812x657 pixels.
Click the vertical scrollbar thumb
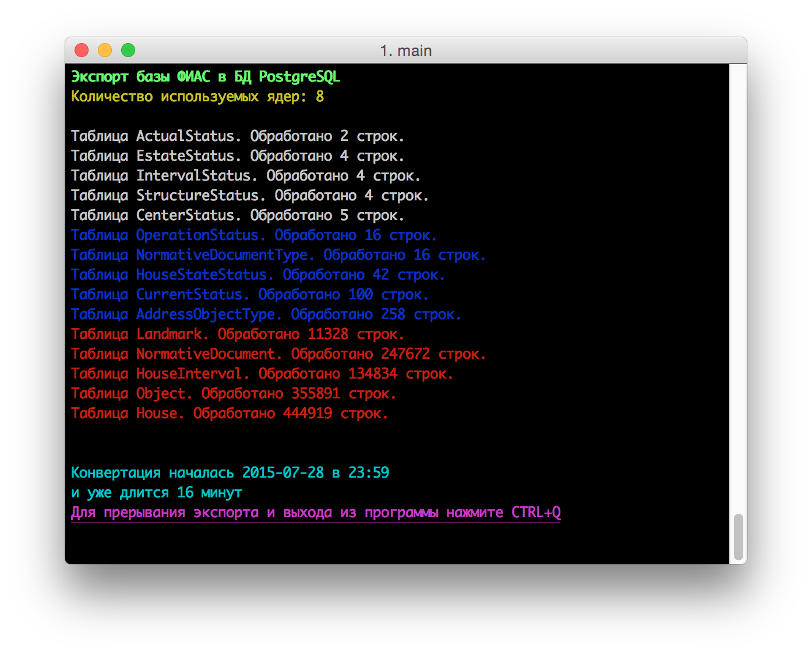[738, 536]
